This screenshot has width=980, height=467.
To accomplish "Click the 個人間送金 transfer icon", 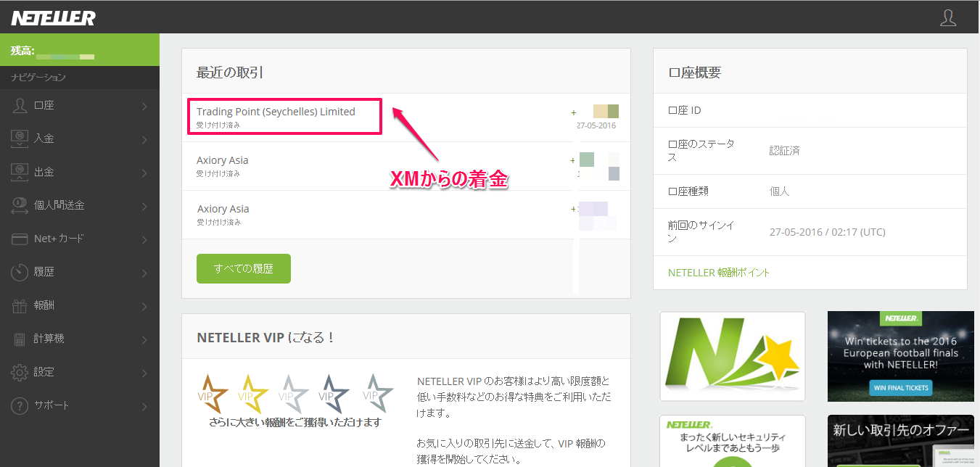I will pos(20,205).
